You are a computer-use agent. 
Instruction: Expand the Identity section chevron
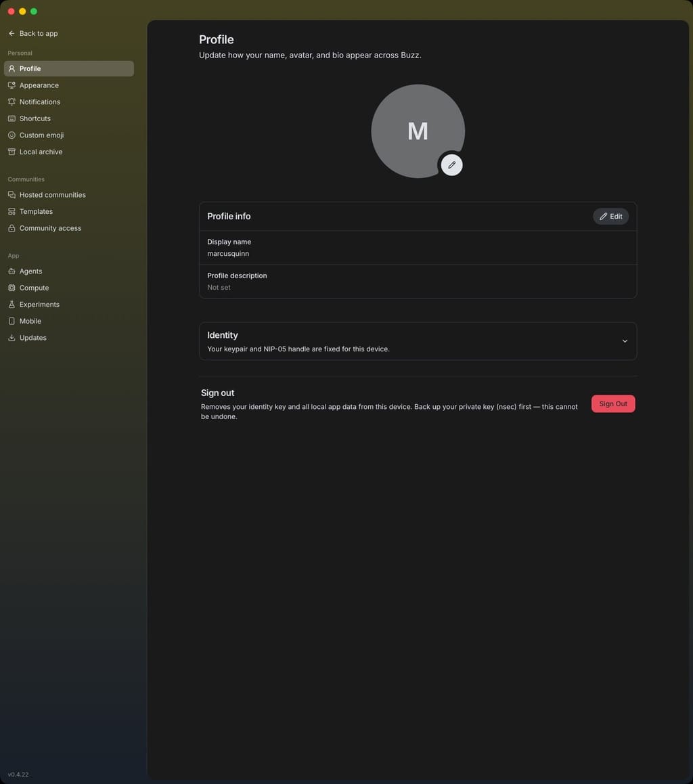coord(625,341)
